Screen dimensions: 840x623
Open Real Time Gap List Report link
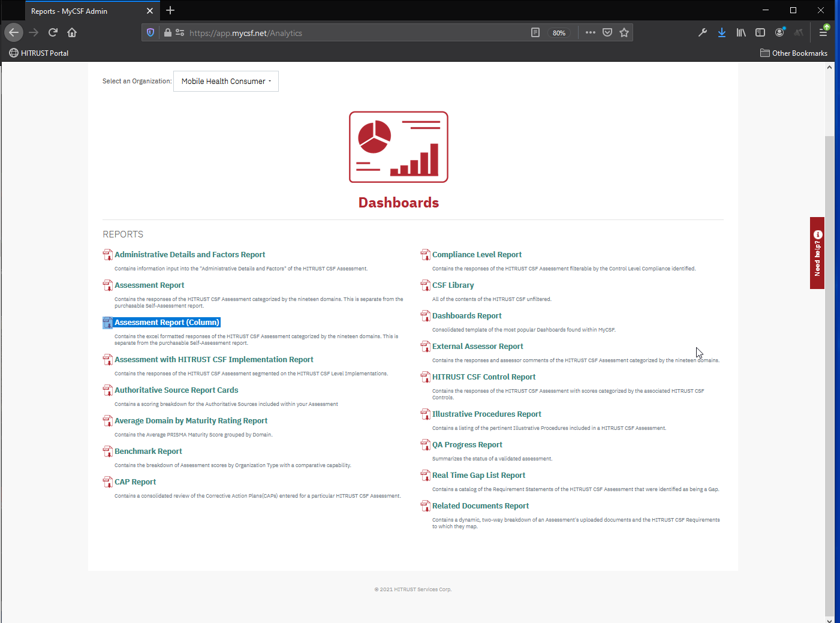[x=478, y=475]
